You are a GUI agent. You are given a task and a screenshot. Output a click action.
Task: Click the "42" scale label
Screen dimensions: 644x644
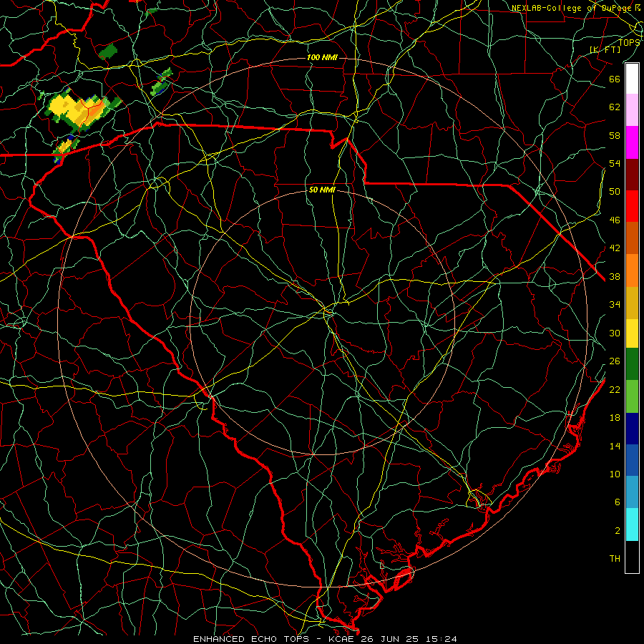(615, 248)
